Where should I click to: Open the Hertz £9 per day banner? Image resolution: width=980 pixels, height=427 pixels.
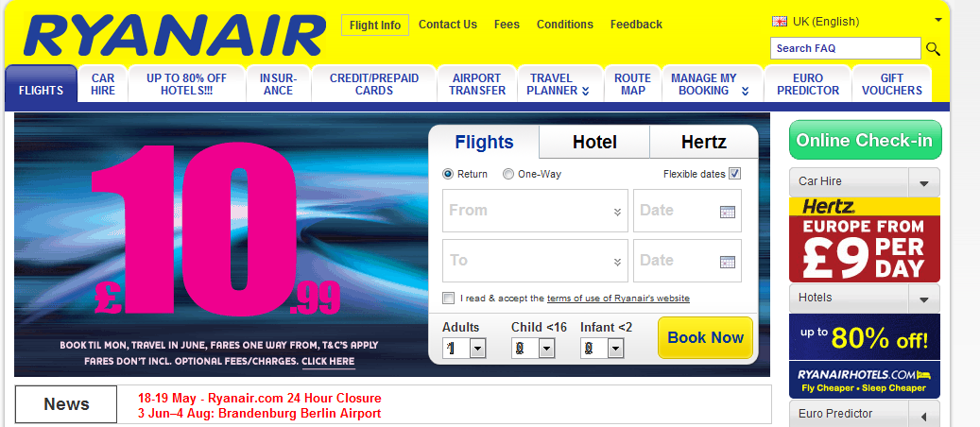[865, 240]
